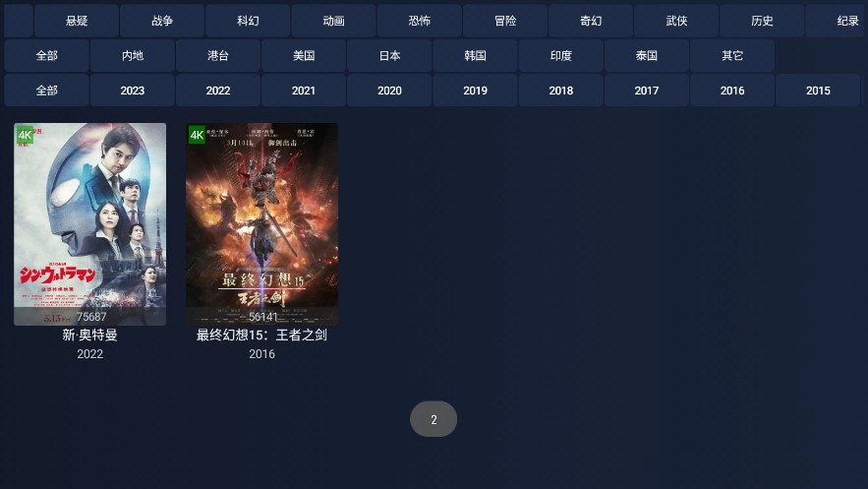Screen dimensions: 868x489
Task: Filter movies by 美国 region
Action: tap(304, 55)
